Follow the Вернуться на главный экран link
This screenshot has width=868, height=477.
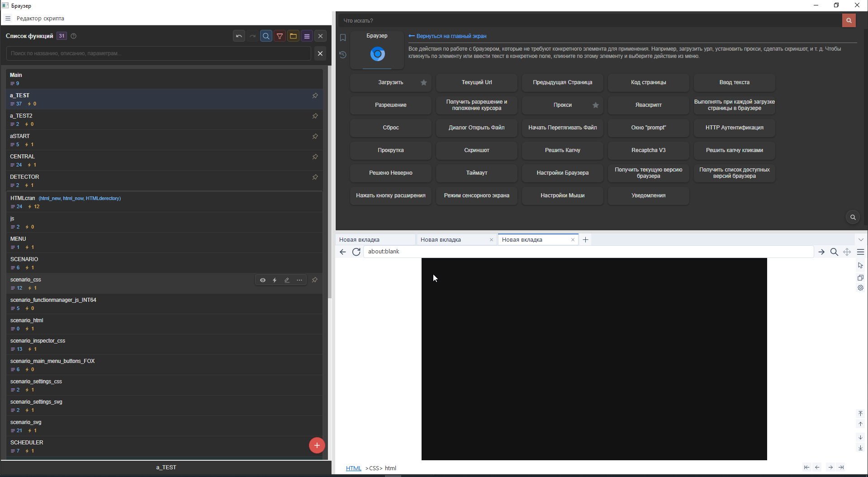pyautogui.click(x=447, y=36)
